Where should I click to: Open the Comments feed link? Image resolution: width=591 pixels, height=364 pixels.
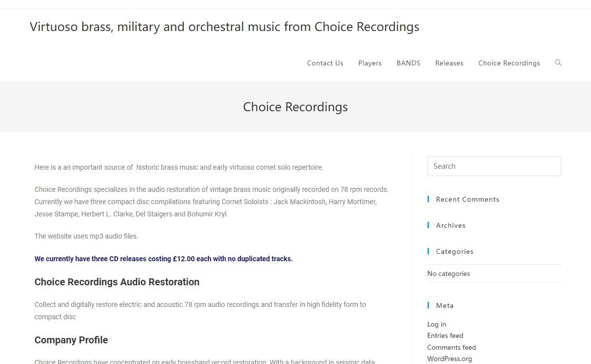pyautogui.click(x=452, y=347)
